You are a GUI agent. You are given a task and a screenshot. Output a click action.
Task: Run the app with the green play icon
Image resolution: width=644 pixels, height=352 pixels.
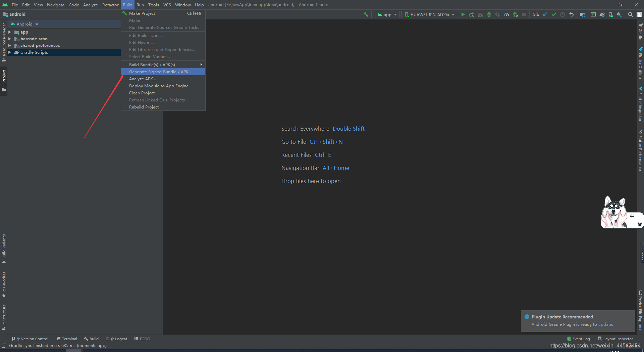click(x=463, y=14)
